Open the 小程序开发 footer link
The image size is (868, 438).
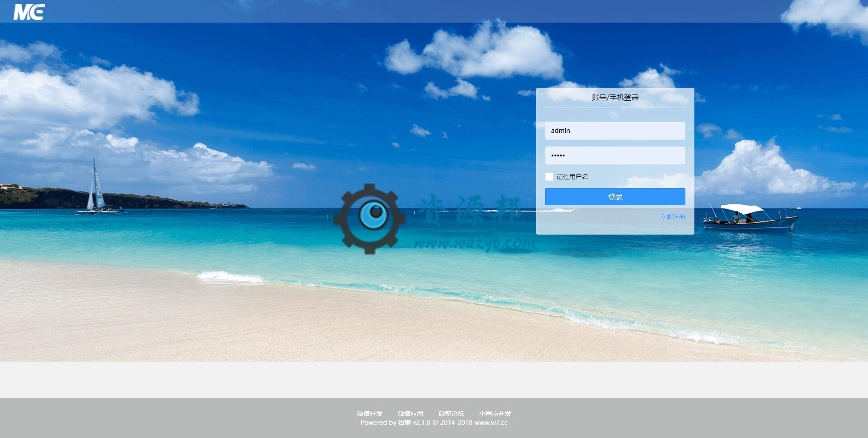tap(495, 414)
